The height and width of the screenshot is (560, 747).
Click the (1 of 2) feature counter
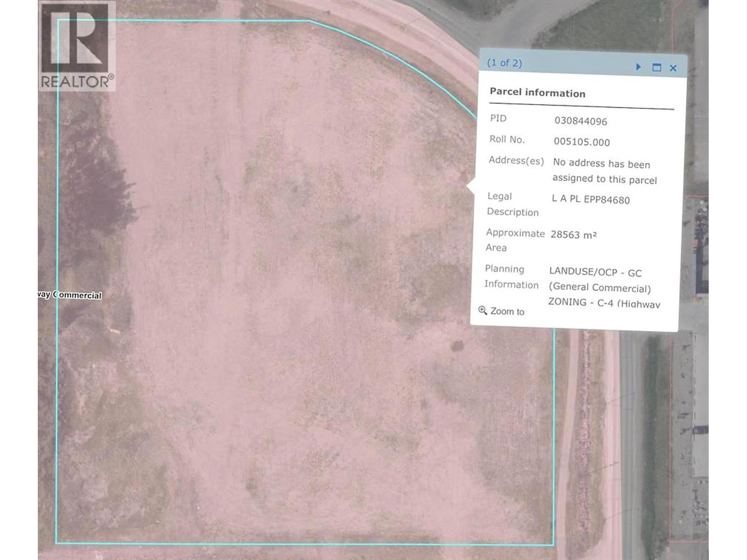504,63
